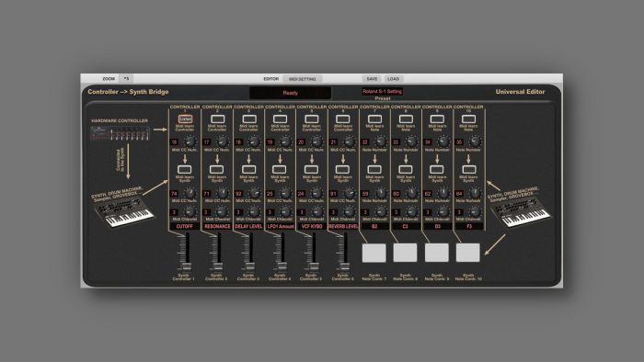Click Controller 3 synth CC knob beside 92
Image resolution: width=644 pixels, height=362 pixels.
click(x=254, y=193)
